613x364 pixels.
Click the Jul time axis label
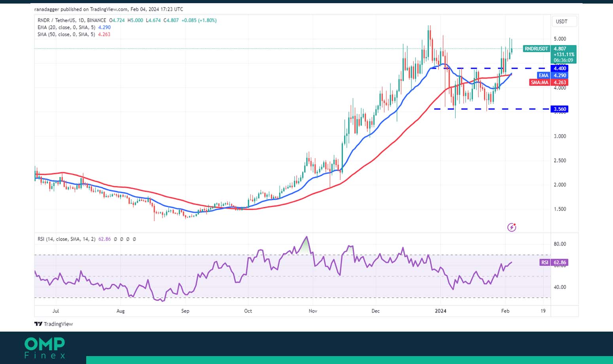56,311
